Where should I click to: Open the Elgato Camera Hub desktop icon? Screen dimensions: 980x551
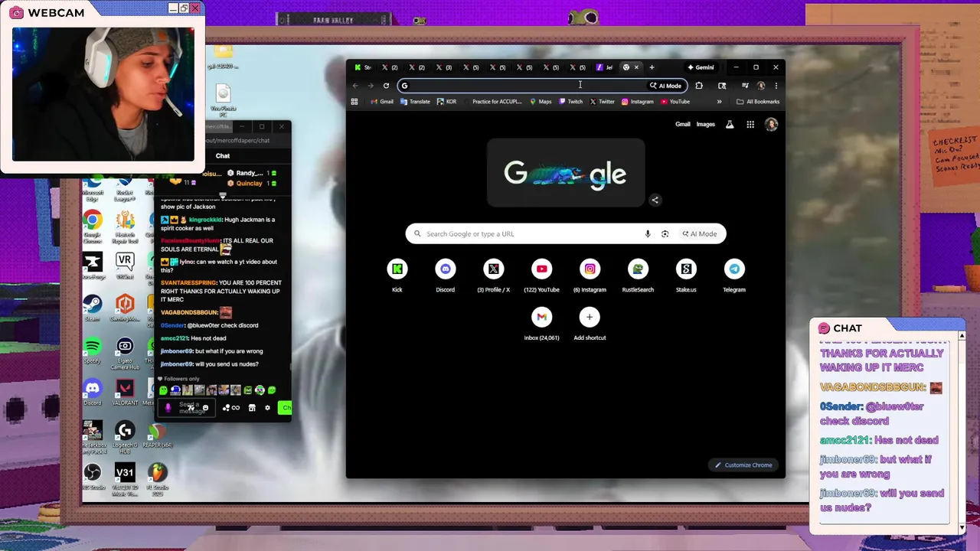point(125,354)
